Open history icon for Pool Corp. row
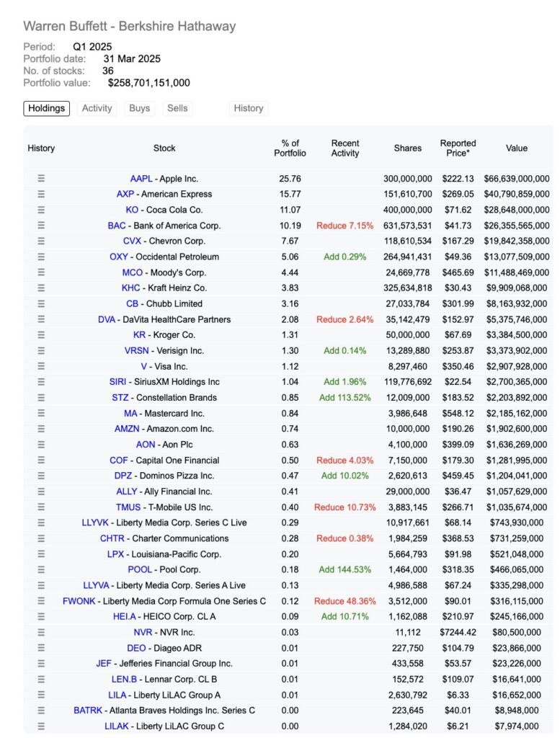Screen dimensions: 560x738 click(x=41, y=570)
